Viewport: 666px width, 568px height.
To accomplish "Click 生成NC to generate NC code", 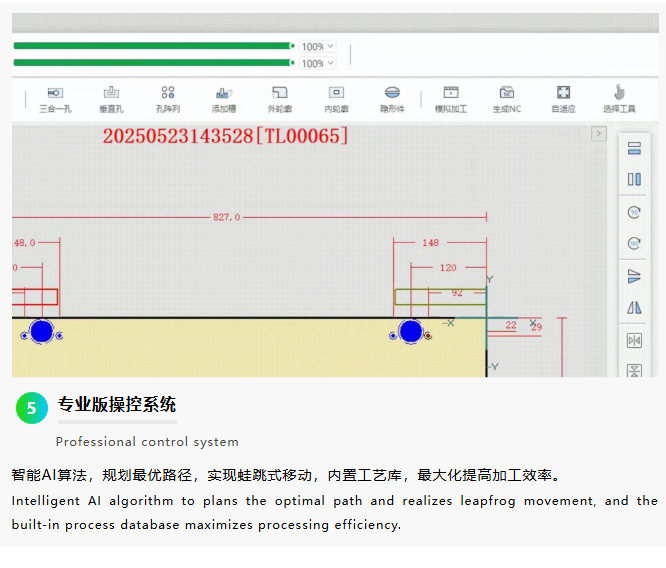I will [507, 98].
